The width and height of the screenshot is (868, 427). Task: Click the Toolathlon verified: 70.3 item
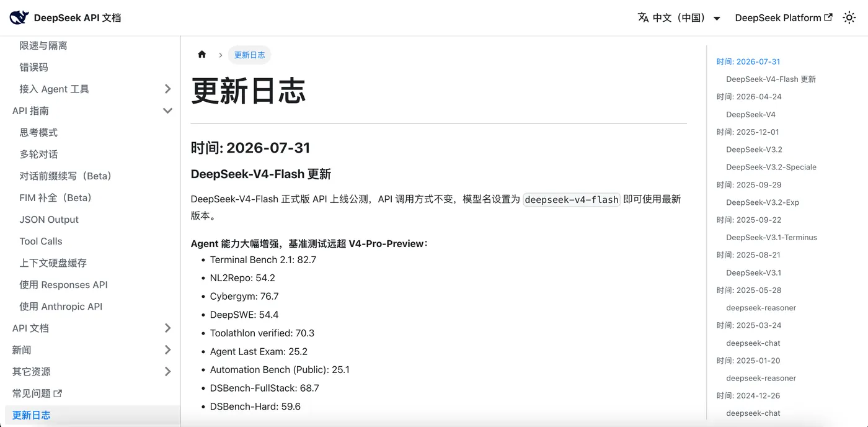pyautogui.click(x=262, y=333)
